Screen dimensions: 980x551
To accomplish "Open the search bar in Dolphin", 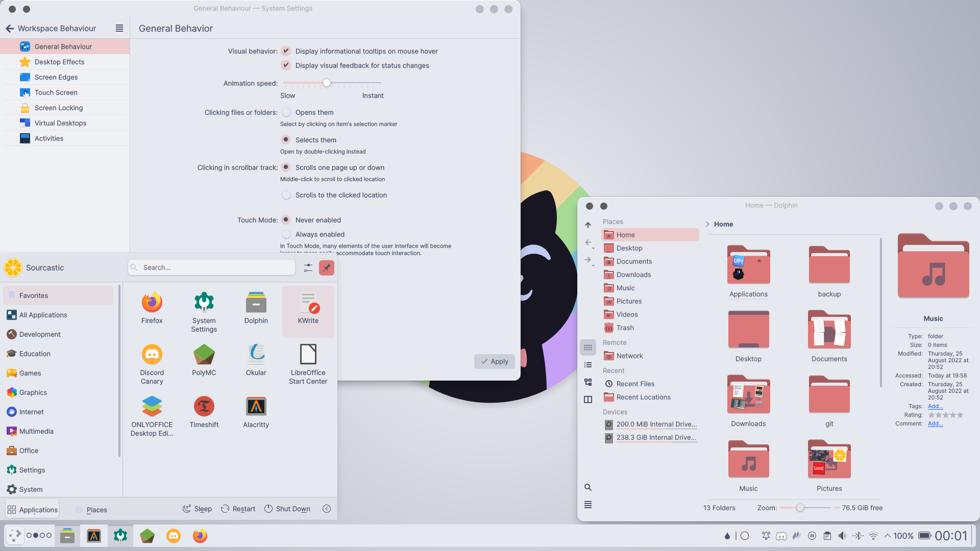I will pyautogui.click(x=588, y=487).
